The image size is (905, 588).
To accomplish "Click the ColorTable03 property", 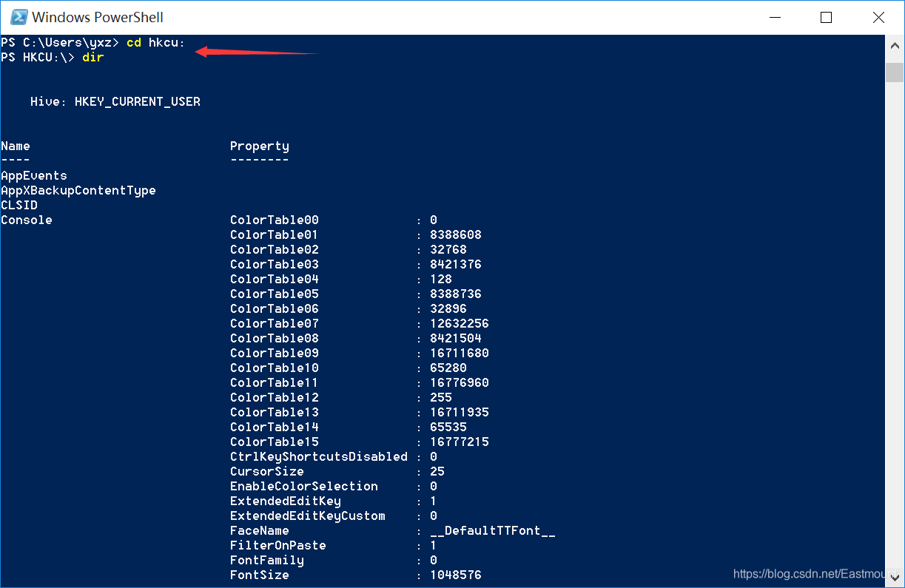I will [x=275, y=264].
